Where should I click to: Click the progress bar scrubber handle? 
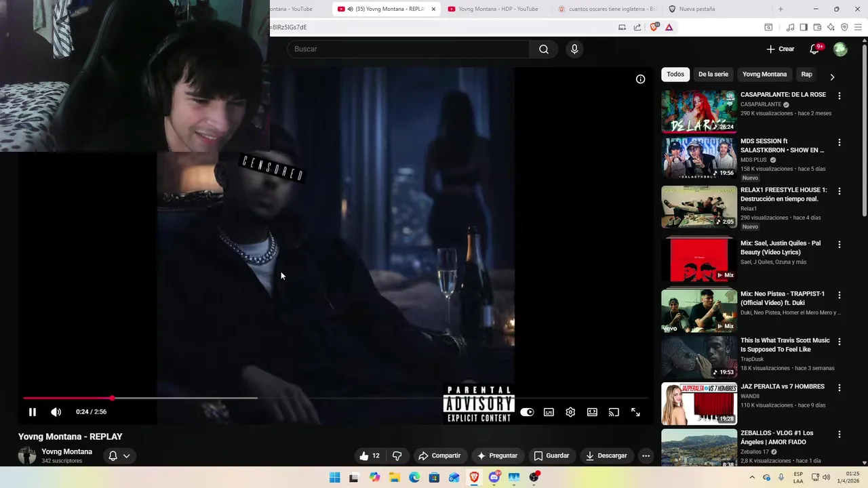(113, 398)
